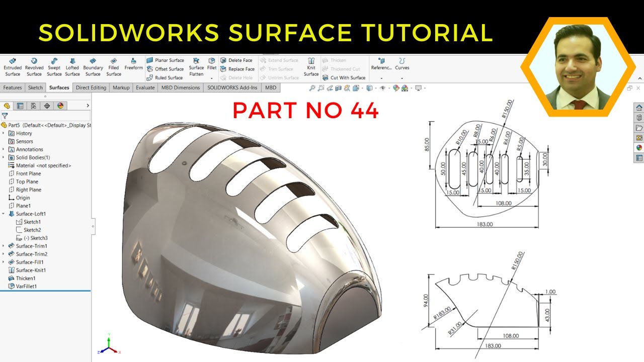The width and height of the screenshot is (644, 362).
Task: Switch to the Evaluate tab
Action: tap(145, 87)
